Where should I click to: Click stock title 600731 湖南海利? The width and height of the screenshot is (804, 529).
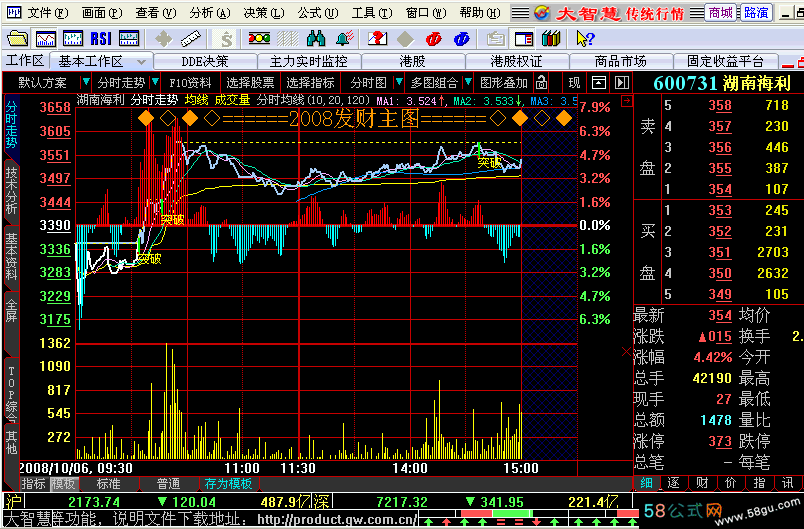[722, 83]
